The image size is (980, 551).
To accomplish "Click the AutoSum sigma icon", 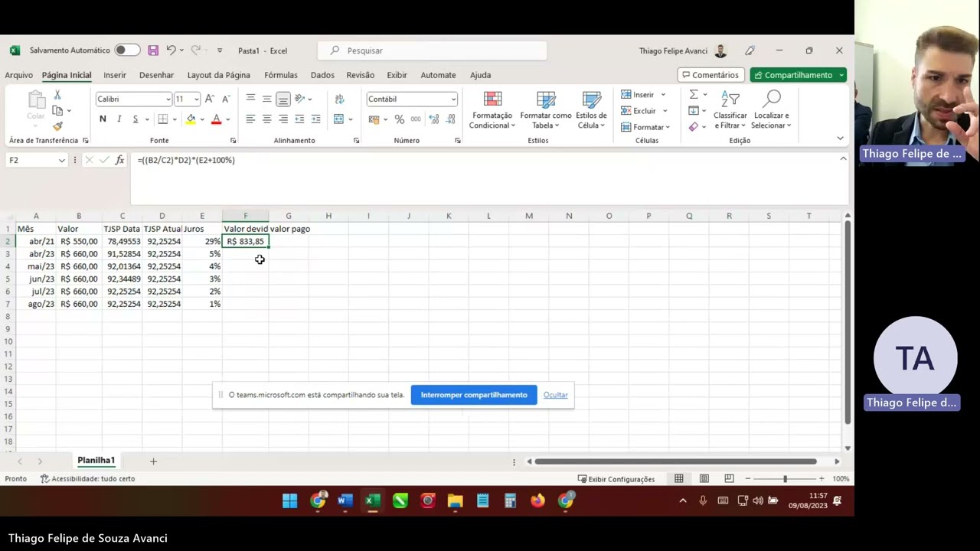I will point(693,95).
